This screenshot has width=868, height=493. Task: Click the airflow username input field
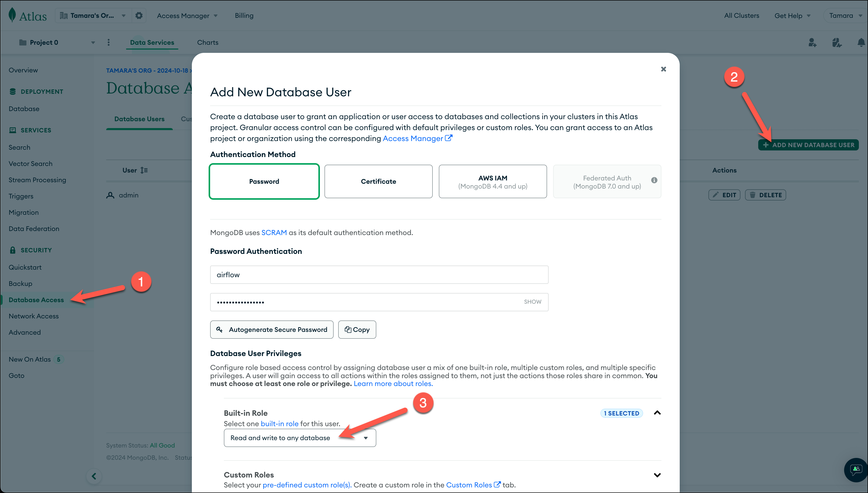[x=379, y=275]
